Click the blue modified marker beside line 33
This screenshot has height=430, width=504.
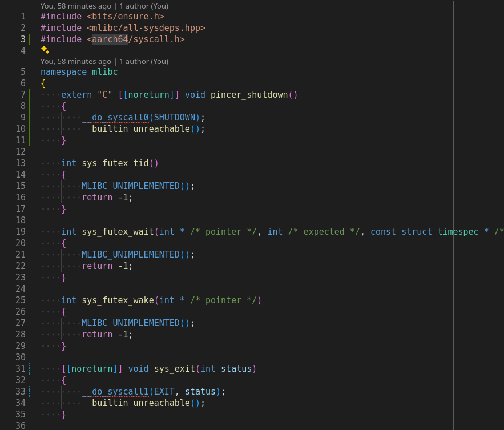(x=30, y=391)
